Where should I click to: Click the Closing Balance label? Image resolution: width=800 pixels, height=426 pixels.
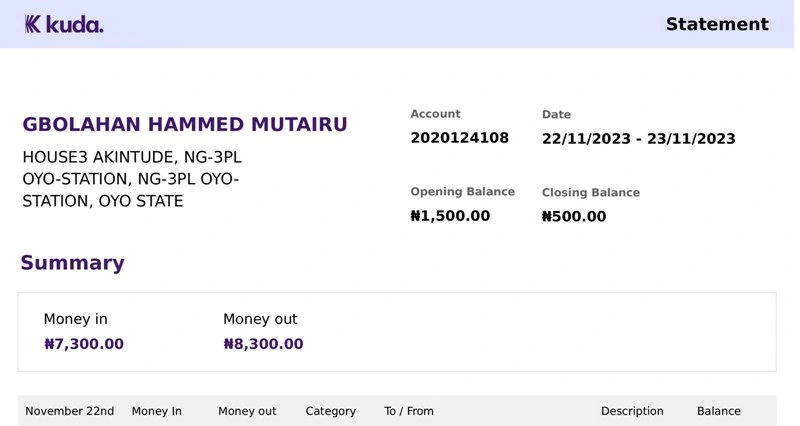coord(591,192)
